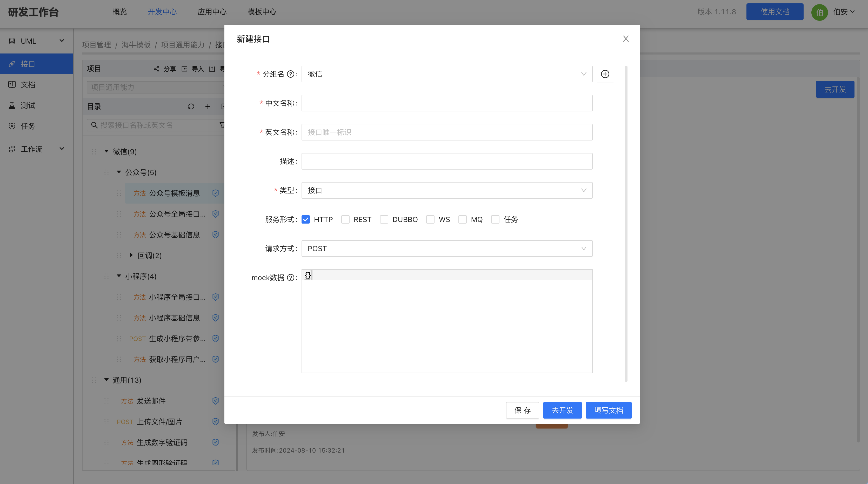Switch to the 概览 tab
The image size is (868, 484).
[120, 12]
